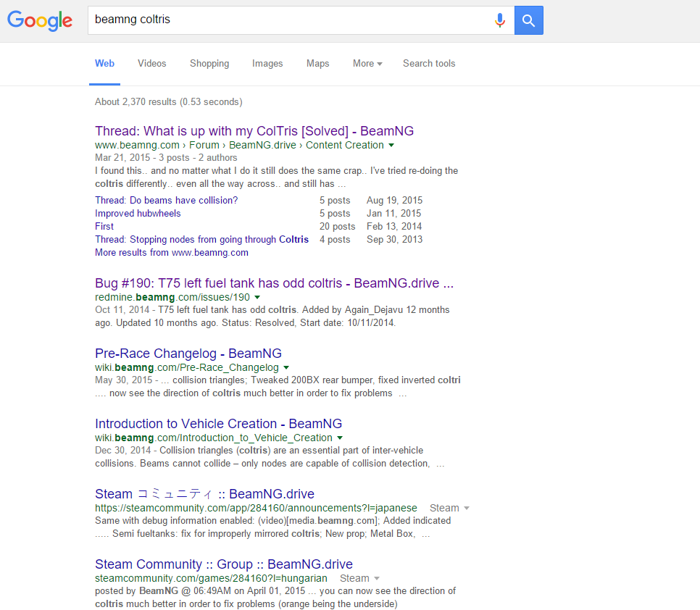
Task: Expand arrow next to redmine.beamng.com/issues/190
Action: (257, 297)
